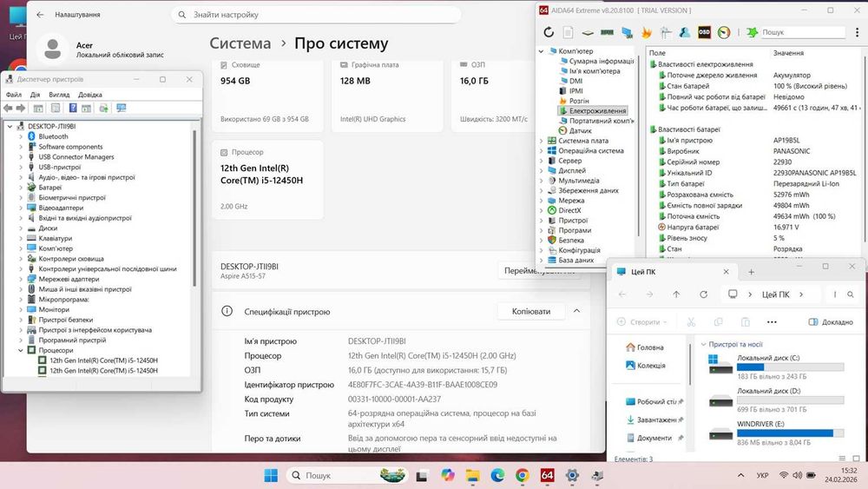868x489 pixels.
Task: Open Головна in File Explorer sidebar
Action: click(644, 347)
